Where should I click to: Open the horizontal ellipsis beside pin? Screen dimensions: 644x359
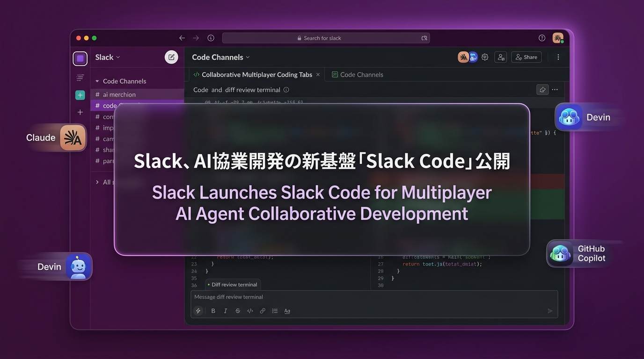point(555,90)
